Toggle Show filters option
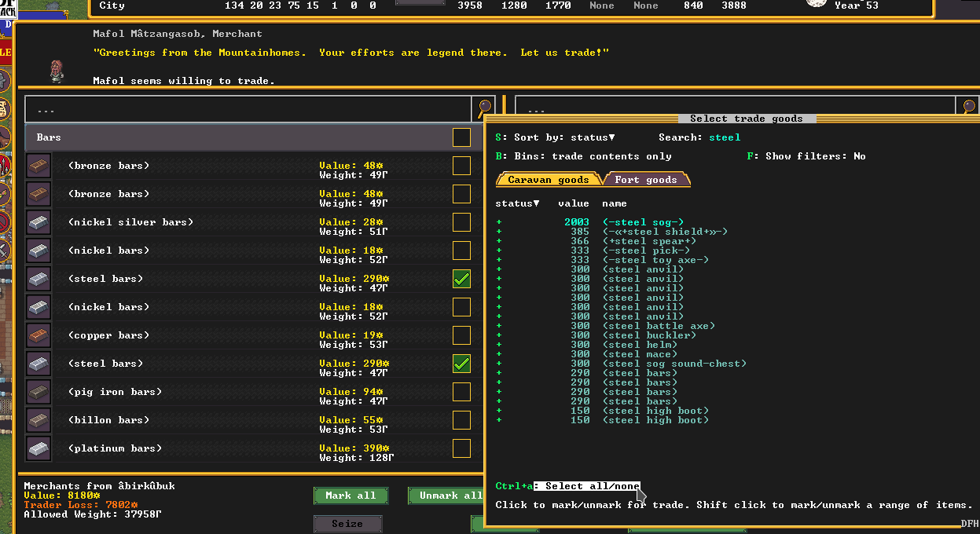The image size is (980, 534). pyautogui.click(x=806, y=156)
